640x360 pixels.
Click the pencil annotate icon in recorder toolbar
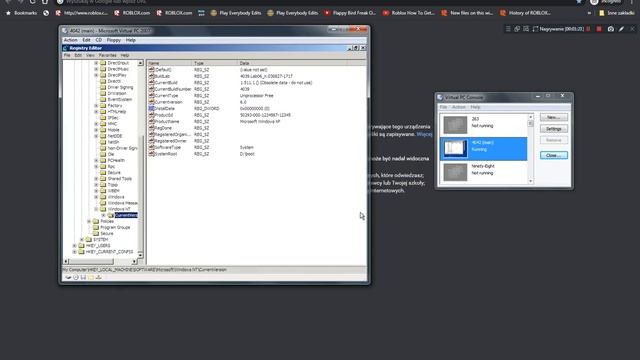click(621, 29)
